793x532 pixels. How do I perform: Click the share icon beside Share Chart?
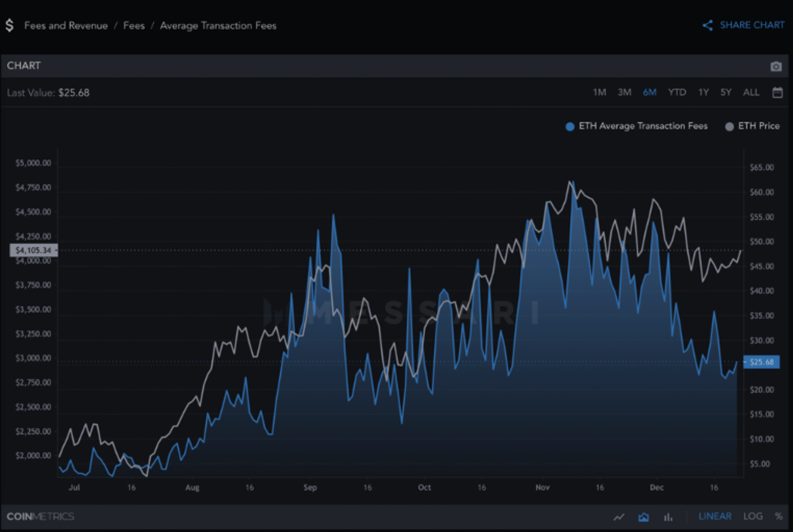[707, 26]
